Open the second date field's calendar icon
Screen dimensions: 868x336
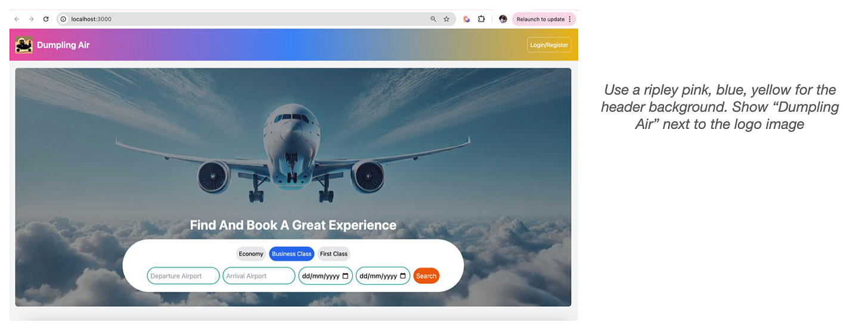(403, 276)
